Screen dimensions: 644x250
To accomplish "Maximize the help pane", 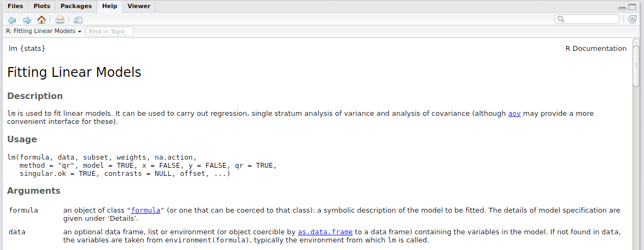I will click(x=633, y=7).
